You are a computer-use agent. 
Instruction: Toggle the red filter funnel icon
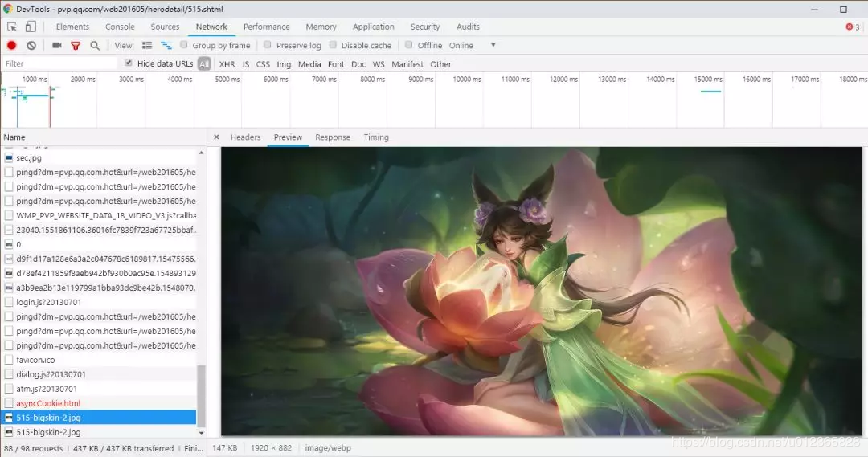(76, 45)
